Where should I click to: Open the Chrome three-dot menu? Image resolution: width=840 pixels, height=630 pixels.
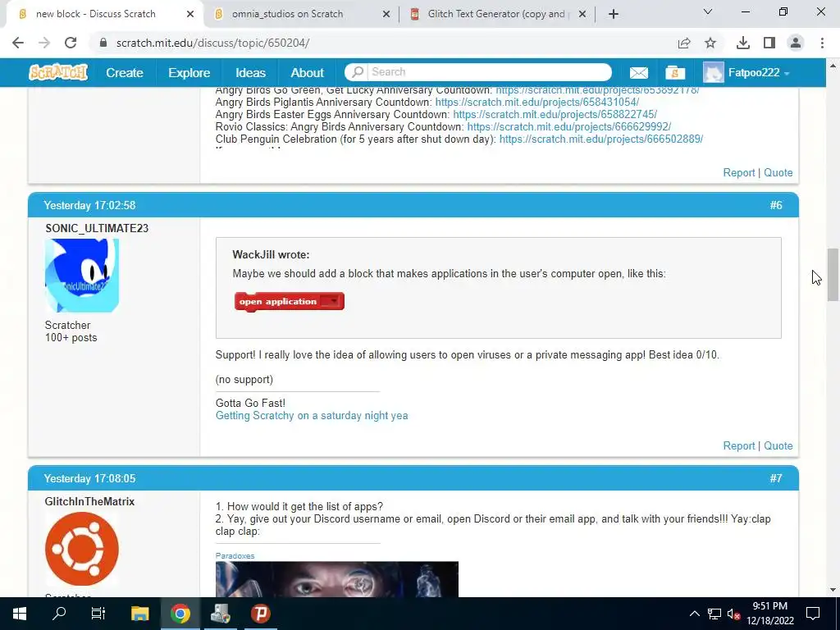point(822,43)
